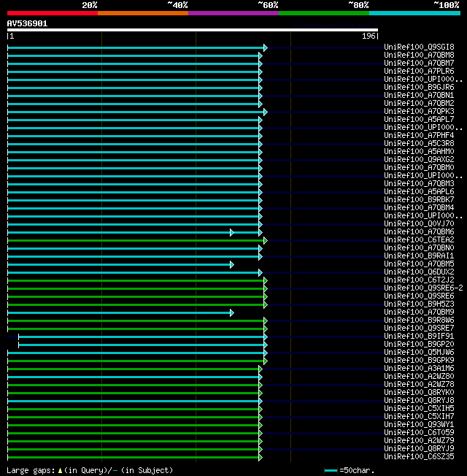Select the UniRef100_A2WZ78 label
467x476 pixels.
pyautogui.click(x=419, y=384)
